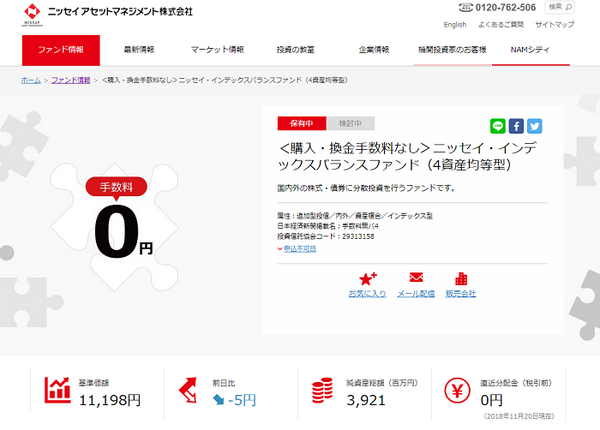Open the 企業情報 navigation tab
The height and width of the screenshot is (430, 600).
[374, 50]
